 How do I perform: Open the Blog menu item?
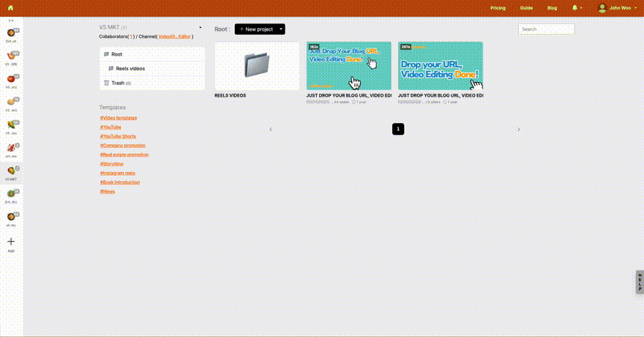[552, 8]
